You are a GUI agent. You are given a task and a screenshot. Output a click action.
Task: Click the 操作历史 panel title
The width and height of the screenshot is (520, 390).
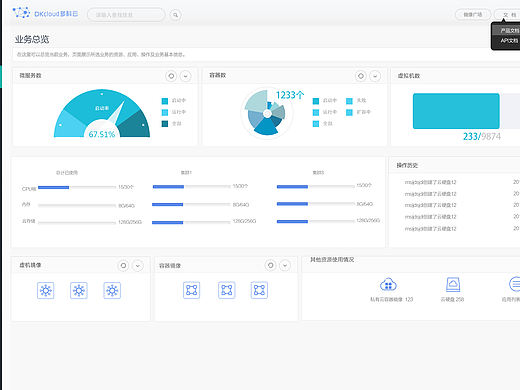point(407,165)
